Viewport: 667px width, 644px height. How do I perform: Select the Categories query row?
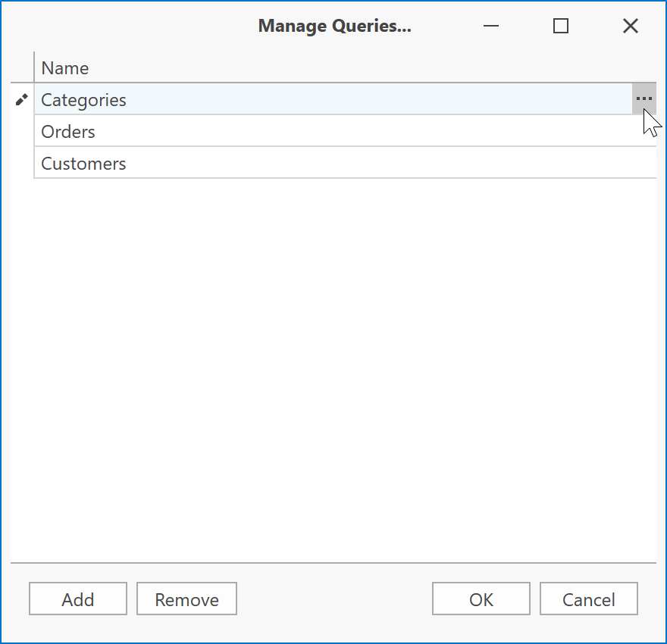coord(303,100)
